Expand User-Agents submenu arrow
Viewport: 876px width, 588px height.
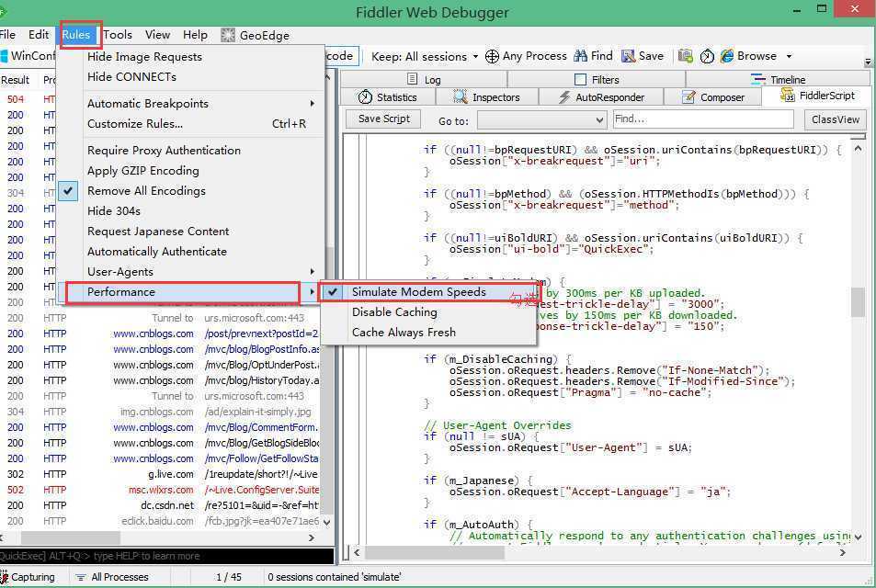tap(313, 271)
